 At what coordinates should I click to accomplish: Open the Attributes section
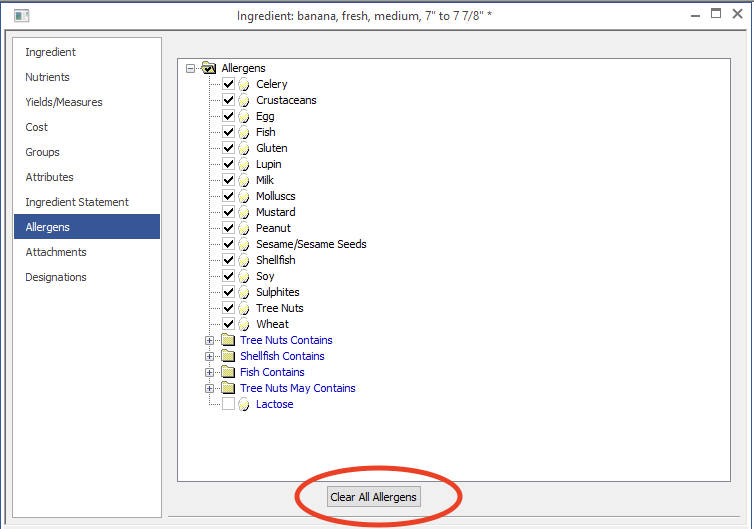click(87, 177)
